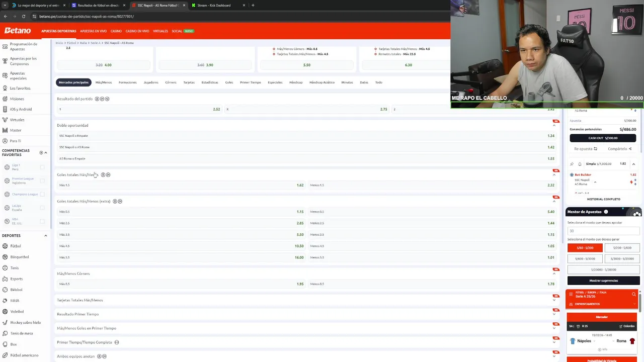
Task: Click the Tenis ball icon
Action: coord(5,268)
